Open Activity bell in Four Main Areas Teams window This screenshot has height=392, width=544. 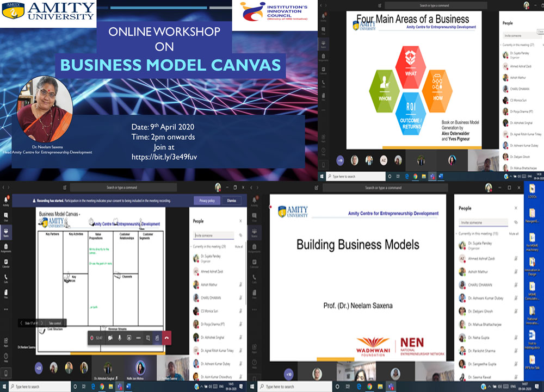(323, 17)
